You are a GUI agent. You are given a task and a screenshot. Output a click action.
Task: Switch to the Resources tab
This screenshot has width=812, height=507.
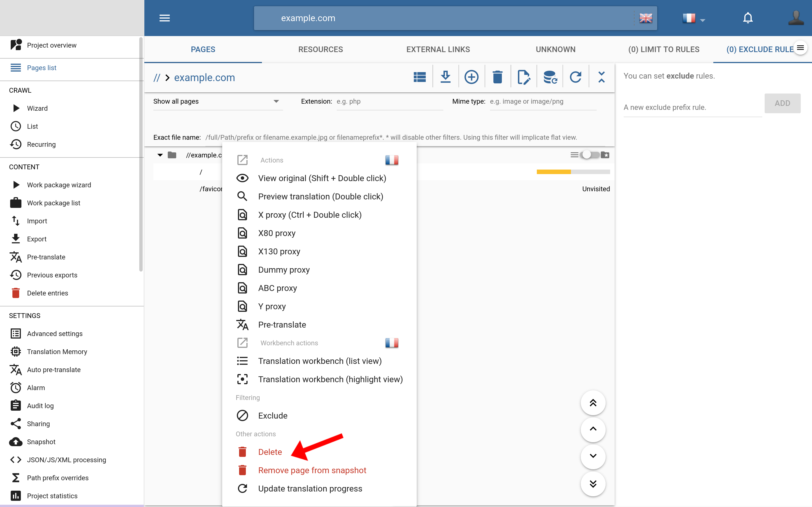(321, 49)
